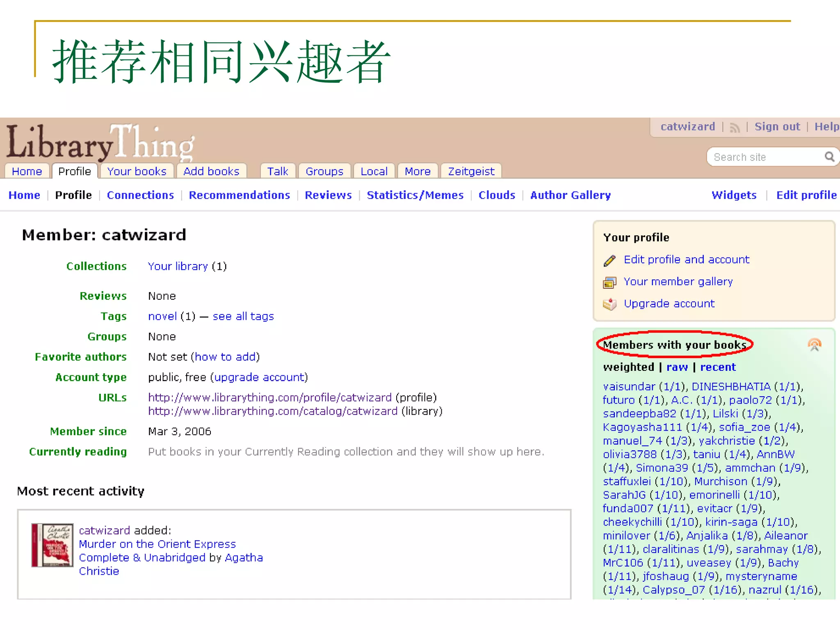
Task: Open member sandeepba82's profile
Action: (639, 414)
